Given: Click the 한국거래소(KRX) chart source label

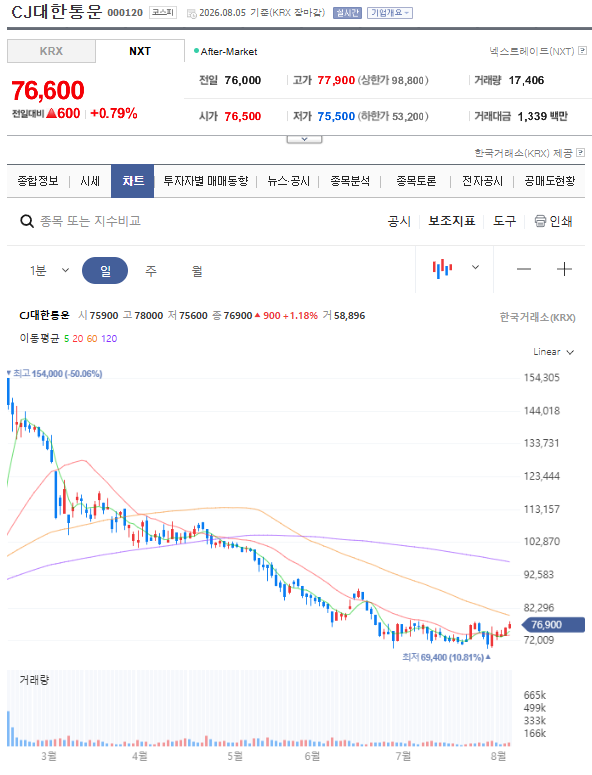Looking at the screenshot, I should point(538,317).
